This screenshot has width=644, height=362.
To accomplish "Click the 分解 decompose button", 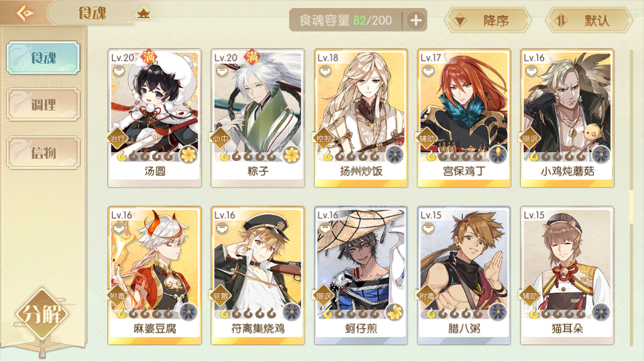I will (42, 314).
